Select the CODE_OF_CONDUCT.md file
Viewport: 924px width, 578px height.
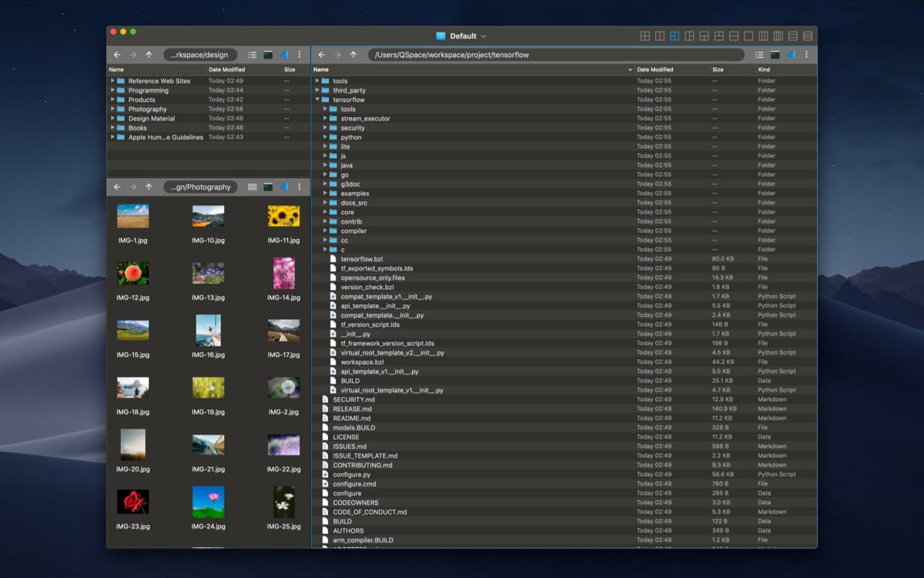[564, 512]
